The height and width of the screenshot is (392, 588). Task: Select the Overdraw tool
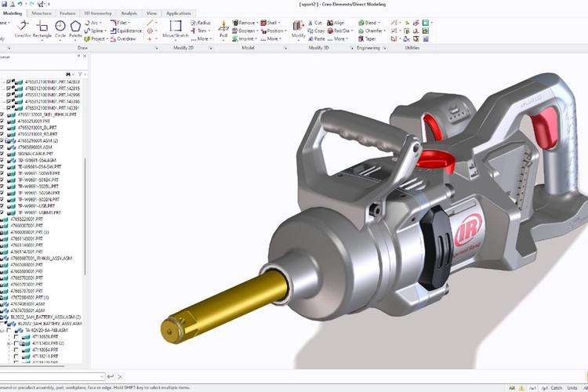[123, 38]
